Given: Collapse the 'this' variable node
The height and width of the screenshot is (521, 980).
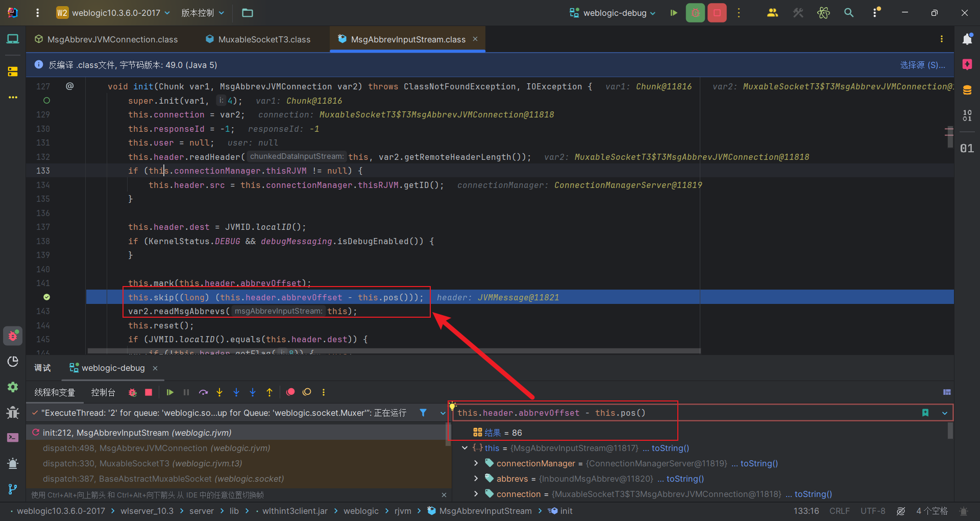Looking at the screenshot, I should coord(464,448).
